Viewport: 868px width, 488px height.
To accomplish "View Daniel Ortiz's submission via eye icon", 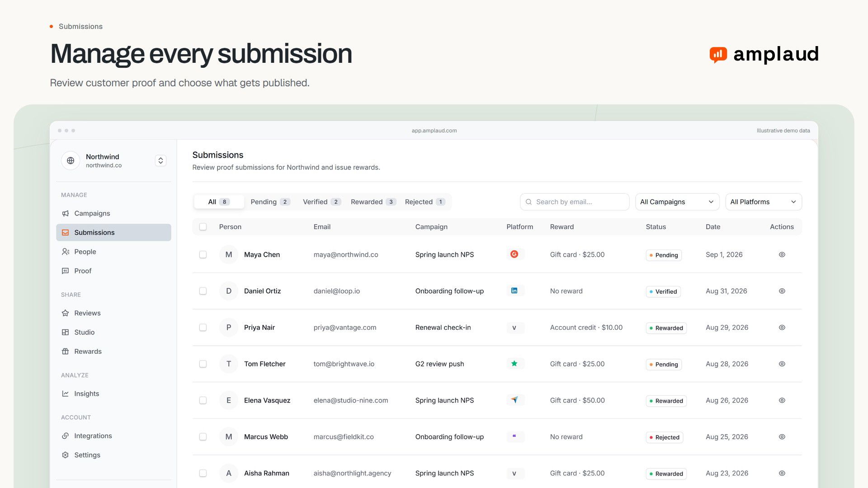I will click(x=782, y=291).
